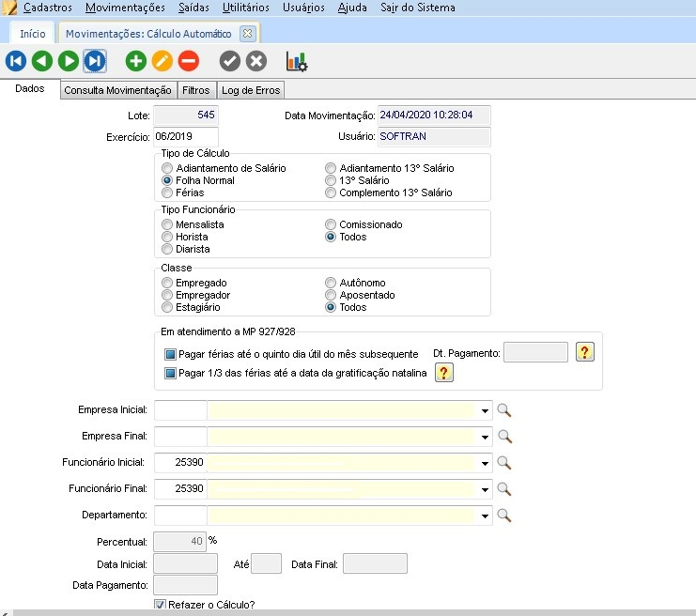Go to next record arrow
Viewport: 696px width, 616px height.
(69, 61)
